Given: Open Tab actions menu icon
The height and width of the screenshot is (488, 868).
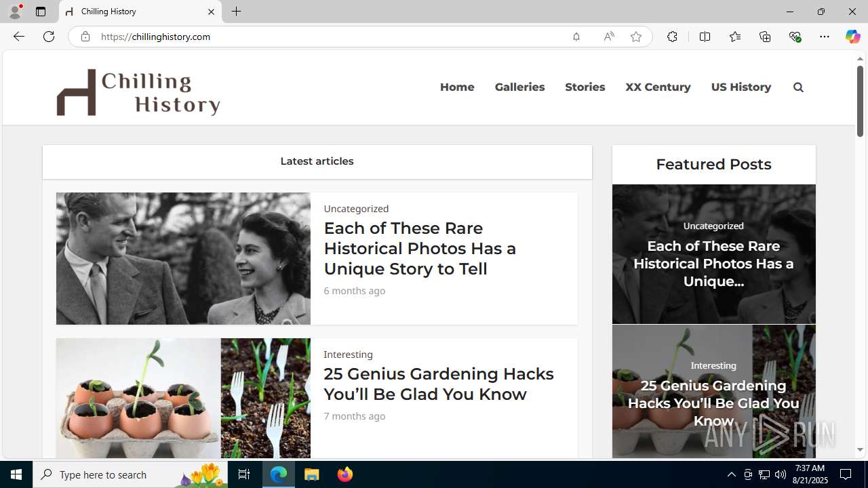Looking at the screenshot, I should [41, 12].
